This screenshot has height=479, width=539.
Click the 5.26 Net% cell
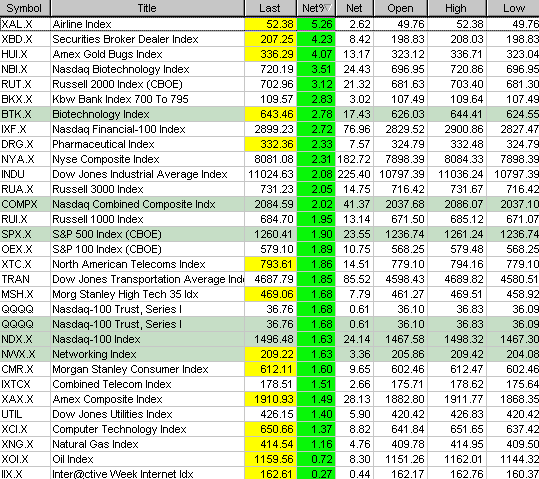[x=316, y=24]
